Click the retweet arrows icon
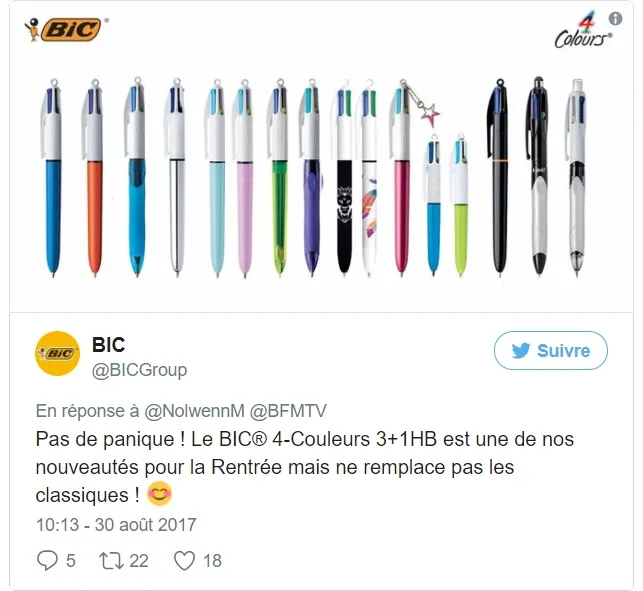 pos(111,561)
